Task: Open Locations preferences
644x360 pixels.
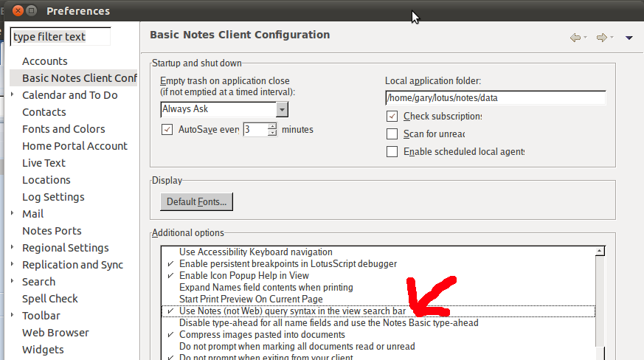Action: tap(46, 180)
